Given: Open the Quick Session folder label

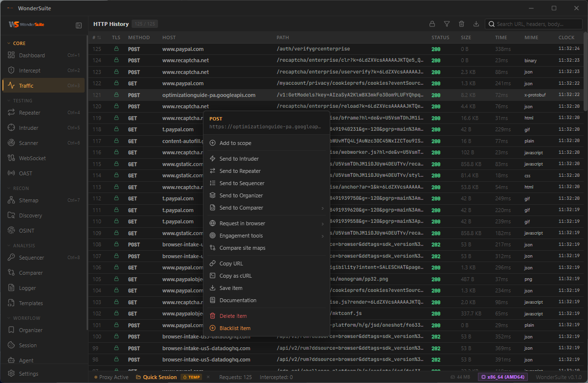Looking at the screenshot, I should coord(157,377).
